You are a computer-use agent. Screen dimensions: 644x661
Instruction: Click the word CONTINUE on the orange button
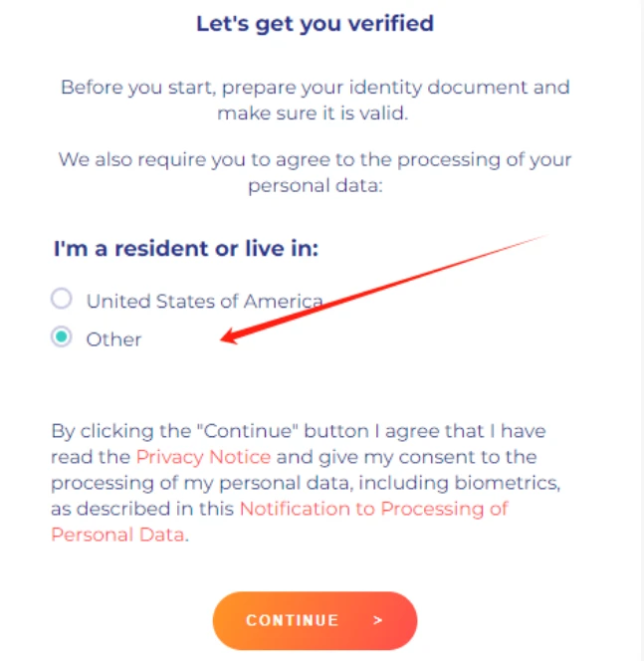pyautogui.click(x=292, y=620)
